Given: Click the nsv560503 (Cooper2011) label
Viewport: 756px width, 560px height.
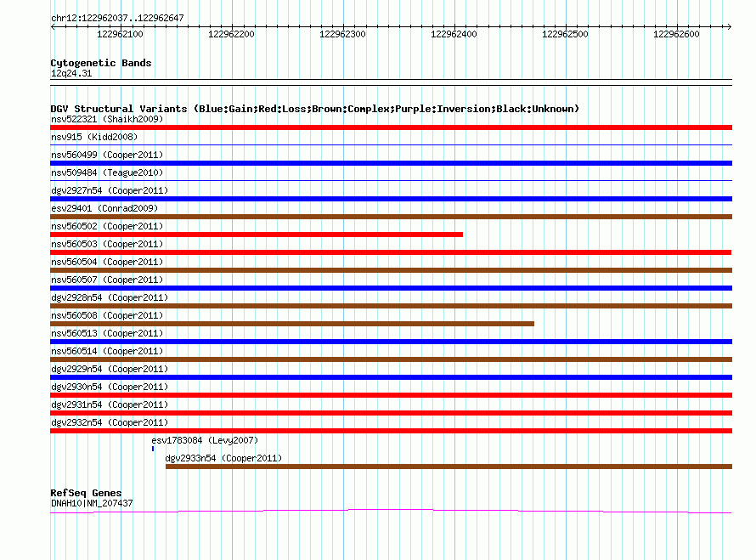Looking at the screenshot, I should click(x=107, y=244).
